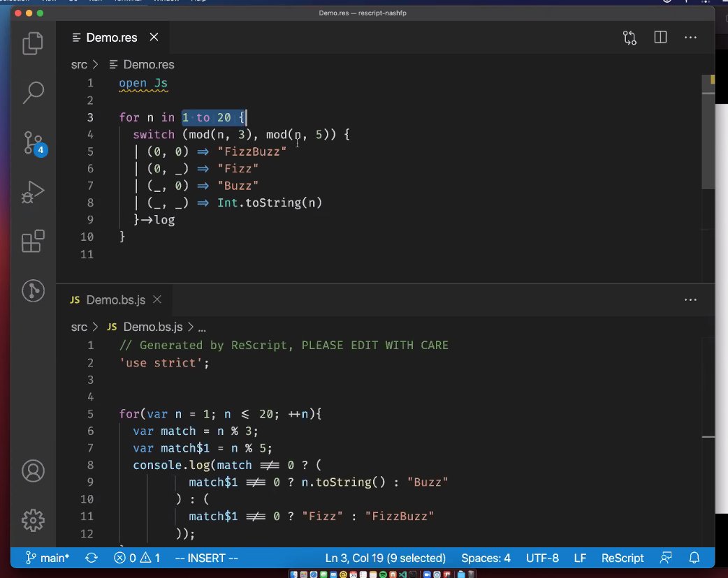The image size is (728, 578).
Task: Select the Demo.res editor tab
Action: coord(111,38)
